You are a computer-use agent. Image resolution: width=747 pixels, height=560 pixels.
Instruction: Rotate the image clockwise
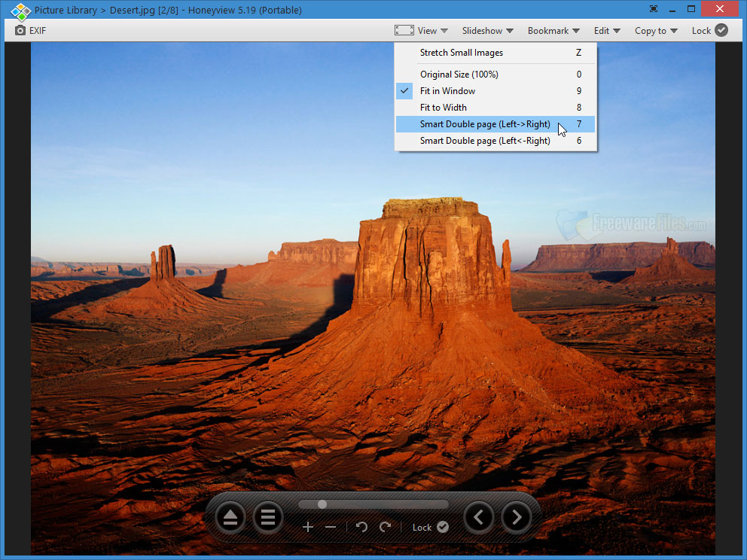385,527
